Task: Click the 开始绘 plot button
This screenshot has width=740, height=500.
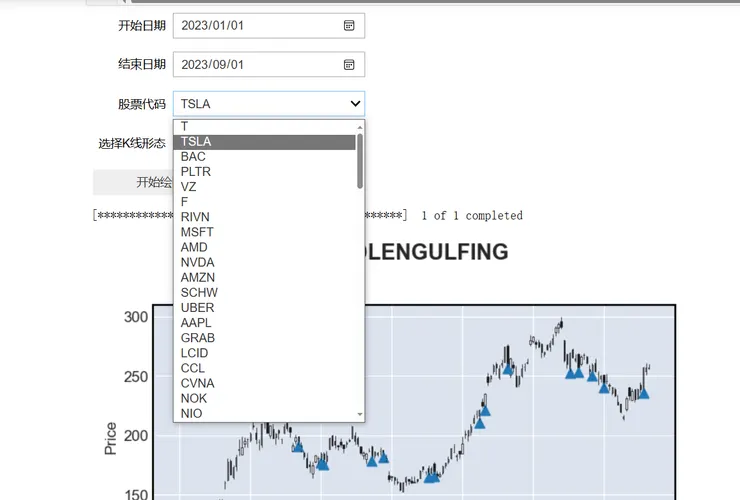Action: tap(133, 182)
